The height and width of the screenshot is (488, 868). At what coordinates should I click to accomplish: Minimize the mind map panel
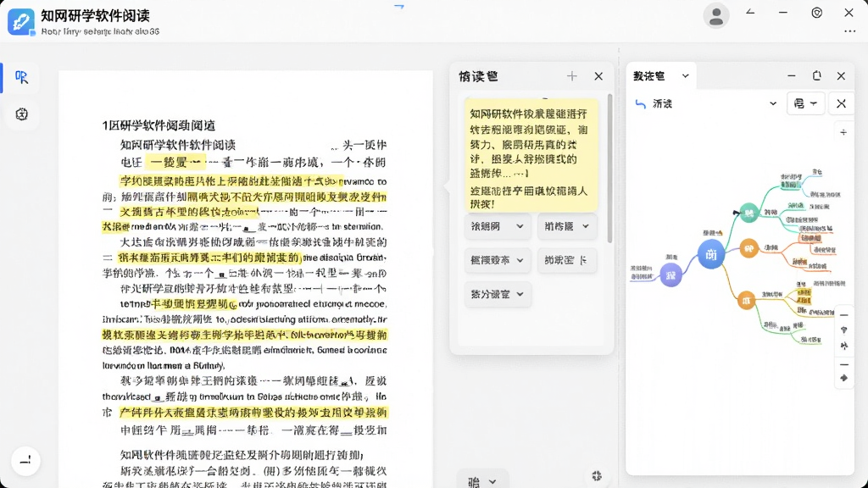792,75
